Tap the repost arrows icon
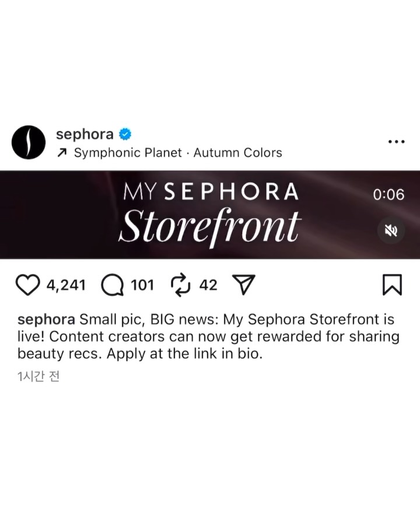 [x=181, y=285]
